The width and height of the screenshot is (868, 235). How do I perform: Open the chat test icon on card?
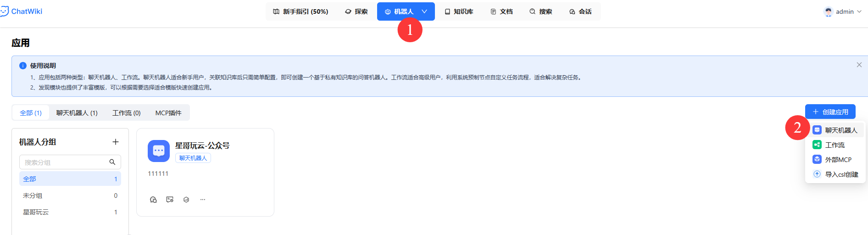(x=153, y=200)
